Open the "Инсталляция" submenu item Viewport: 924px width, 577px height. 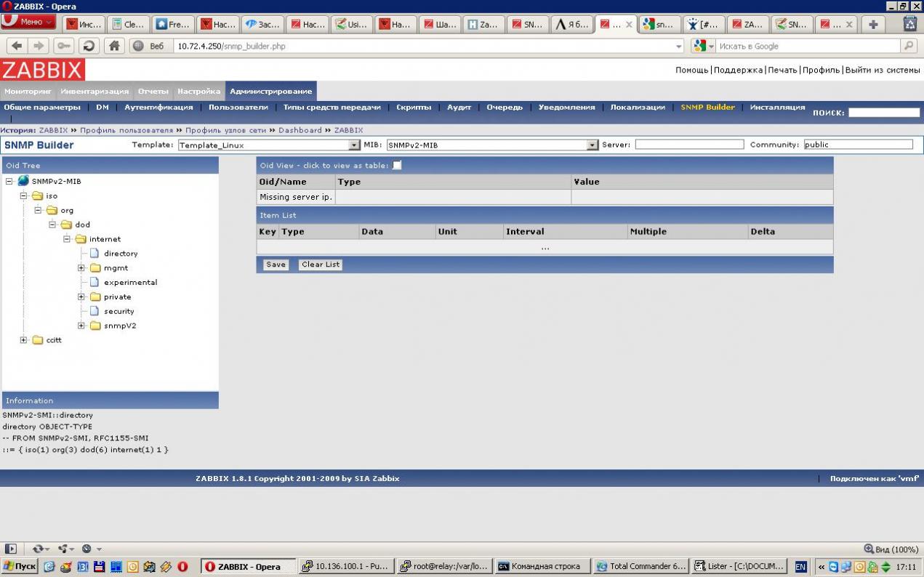[778, 107]
